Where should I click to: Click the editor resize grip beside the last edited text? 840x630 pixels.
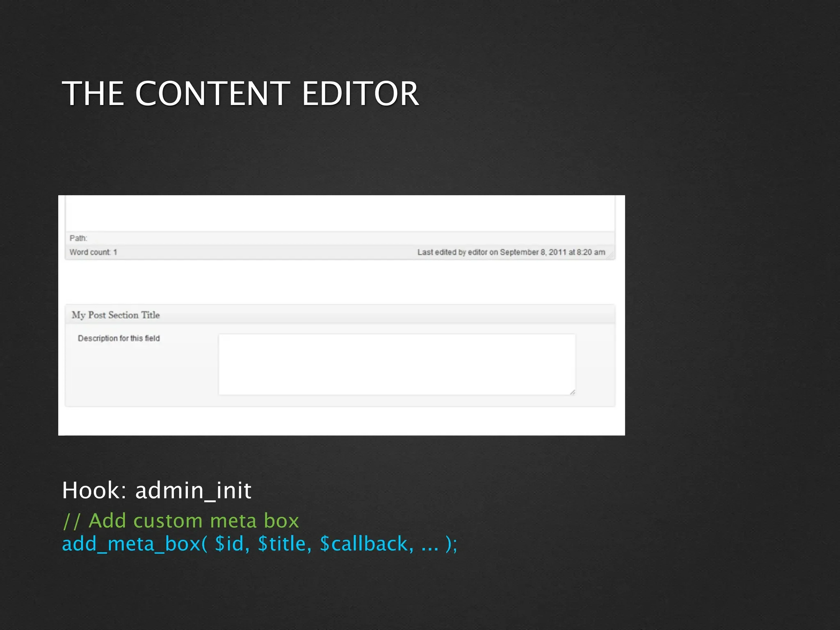click(610, 255)
